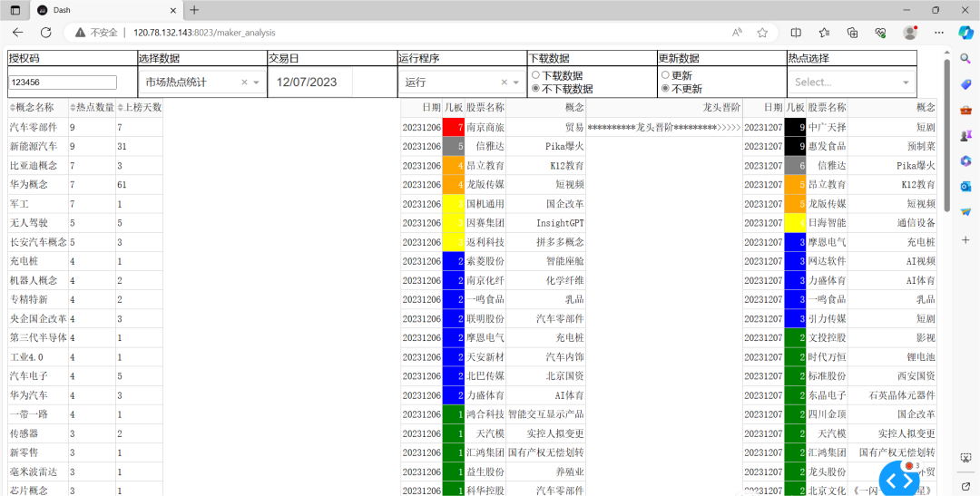Click the black 9 cell for 中广天择

[795, 127]
